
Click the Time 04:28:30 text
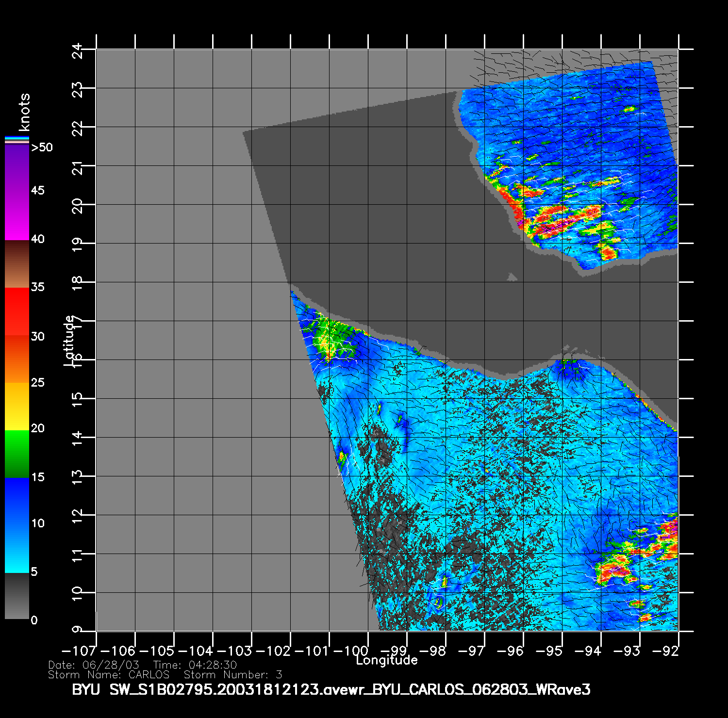pos(195,665)
